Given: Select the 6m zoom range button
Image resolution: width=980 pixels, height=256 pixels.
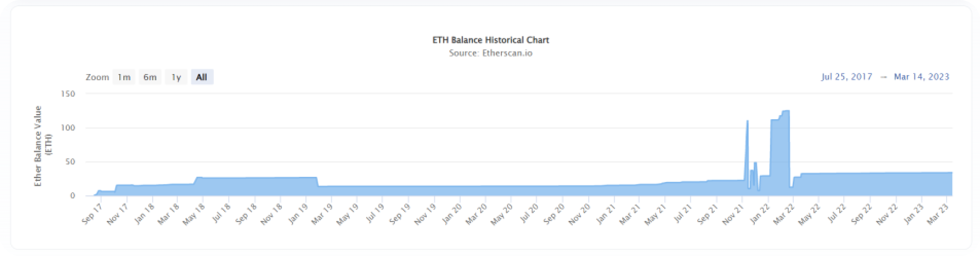Looking at the screenshot, I should point(150,77).
